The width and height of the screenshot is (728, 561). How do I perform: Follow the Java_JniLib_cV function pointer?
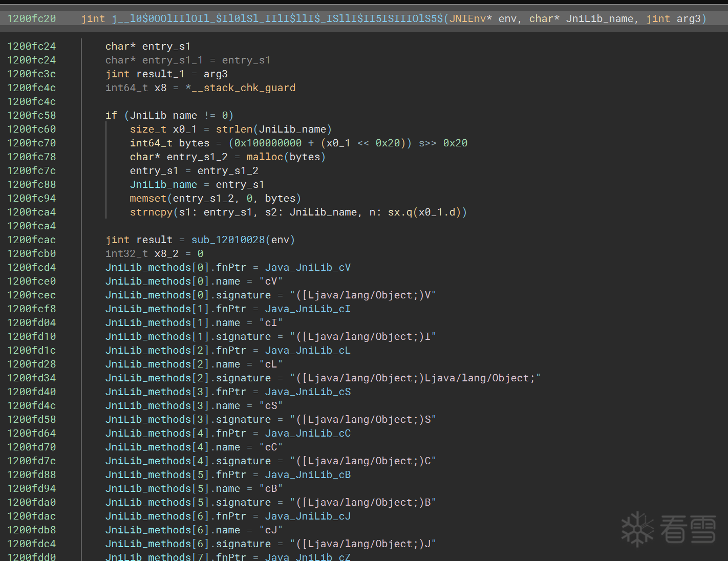tap(308, 267)
